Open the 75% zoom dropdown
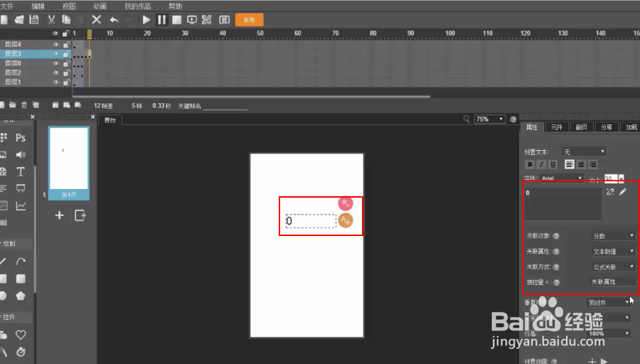 489,119
